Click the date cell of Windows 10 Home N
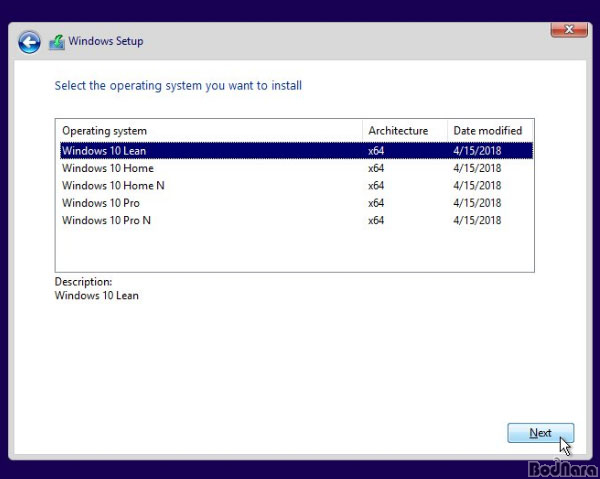Viewport: 600px width, 479px height. pyautogui.click(x=477, y=185)
